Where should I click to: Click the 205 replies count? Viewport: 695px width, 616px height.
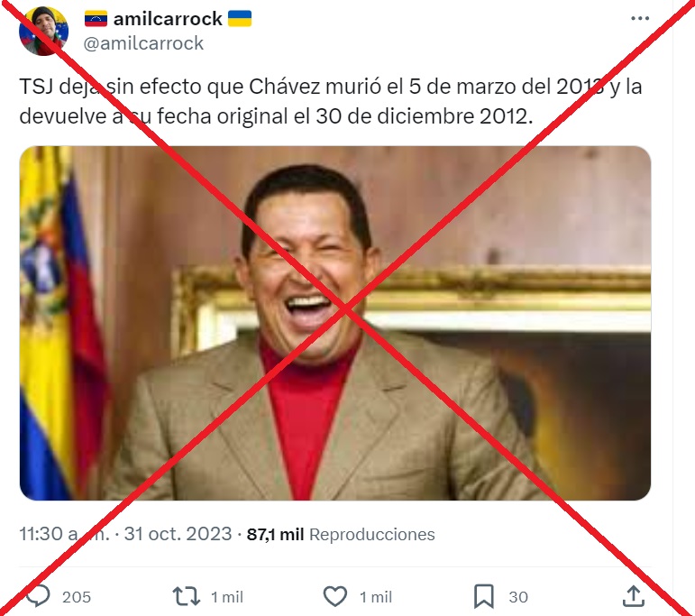tap(77, 597)
